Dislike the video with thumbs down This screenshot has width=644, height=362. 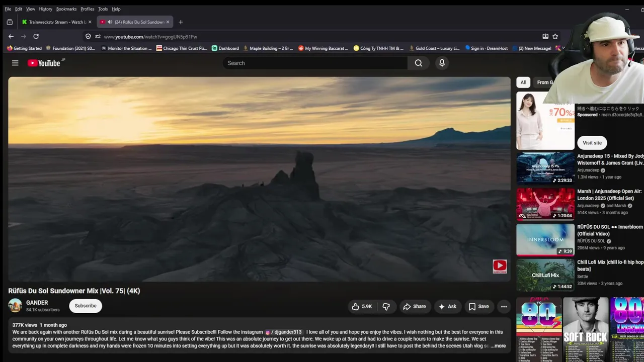386,306
